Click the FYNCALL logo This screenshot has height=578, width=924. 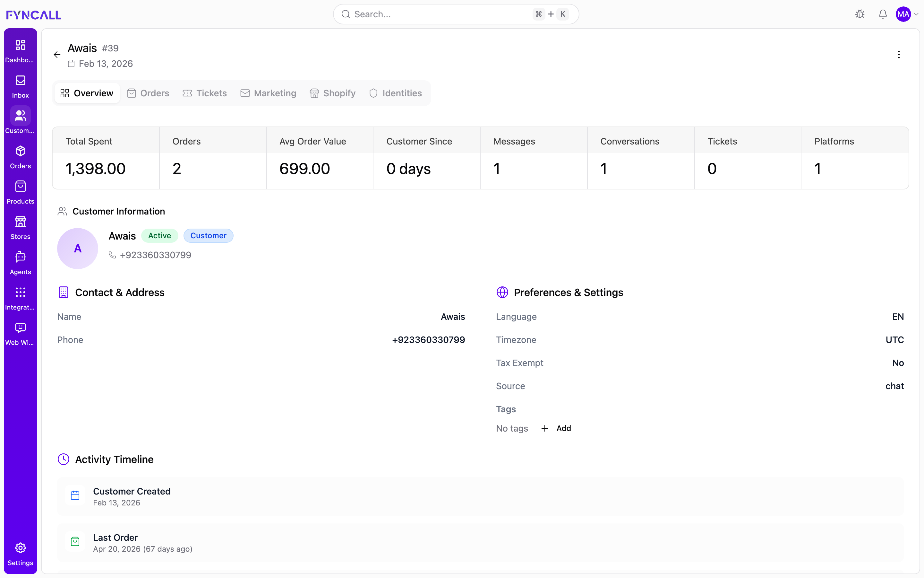coord(34,14)
